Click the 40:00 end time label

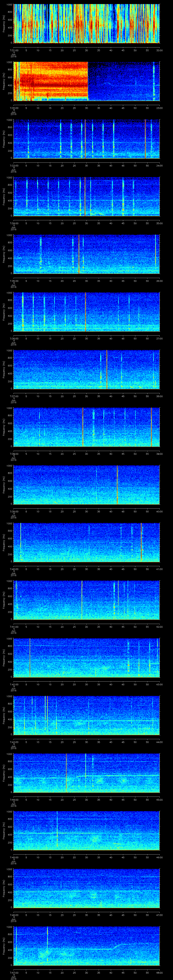(159, 511)
